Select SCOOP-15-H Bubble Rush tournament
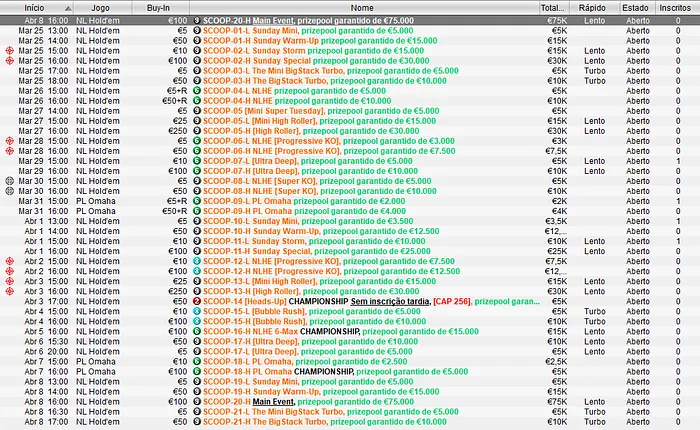The width and height of the screenshot is (700, 430). tap(350, 321)
